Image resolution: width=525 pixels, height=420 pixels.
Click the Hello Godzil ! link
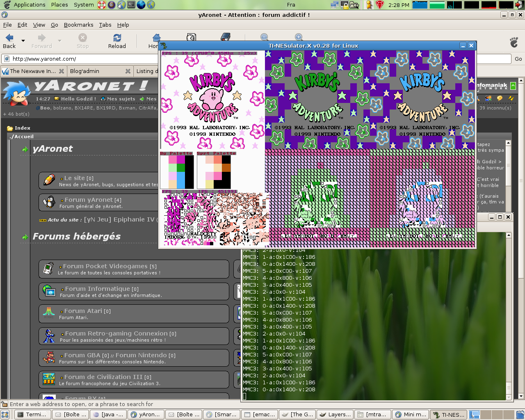(78, 99)
